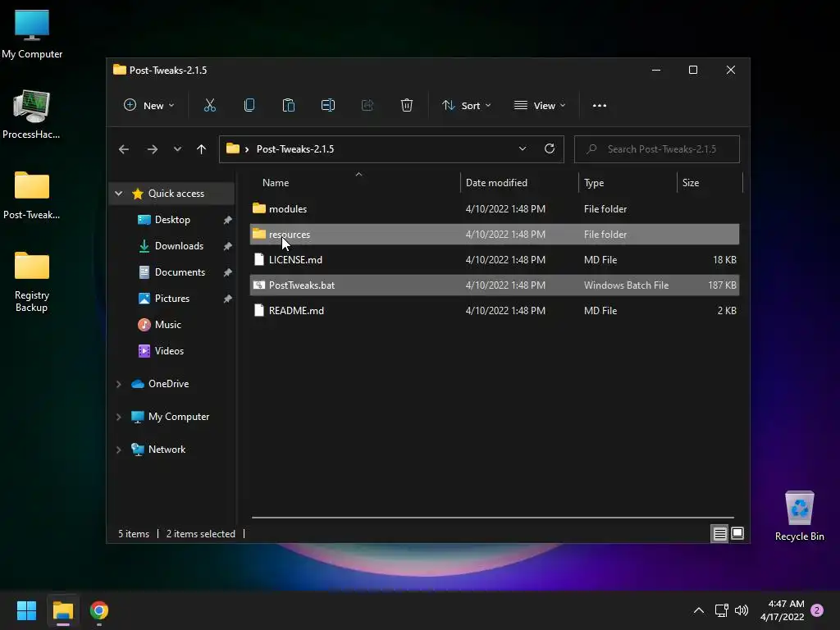Go up one folder level arrow
Screen dimensions: 840x630
click(x=202, y=149)
